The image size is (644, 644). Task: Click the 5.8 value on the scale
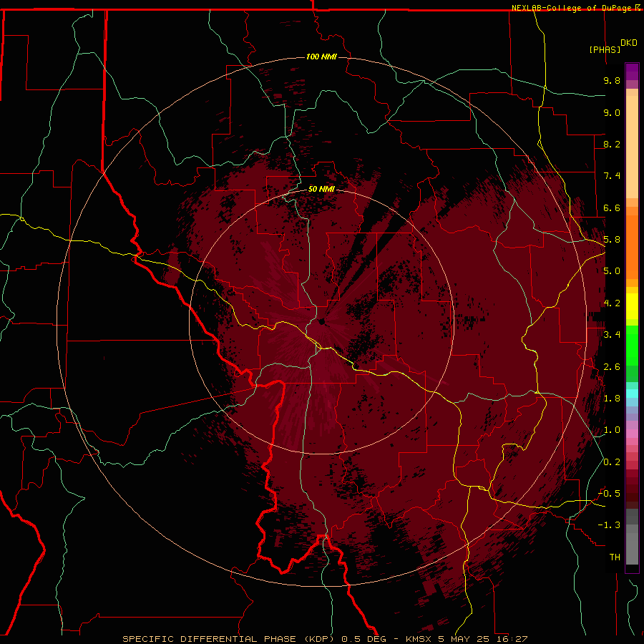612,240
